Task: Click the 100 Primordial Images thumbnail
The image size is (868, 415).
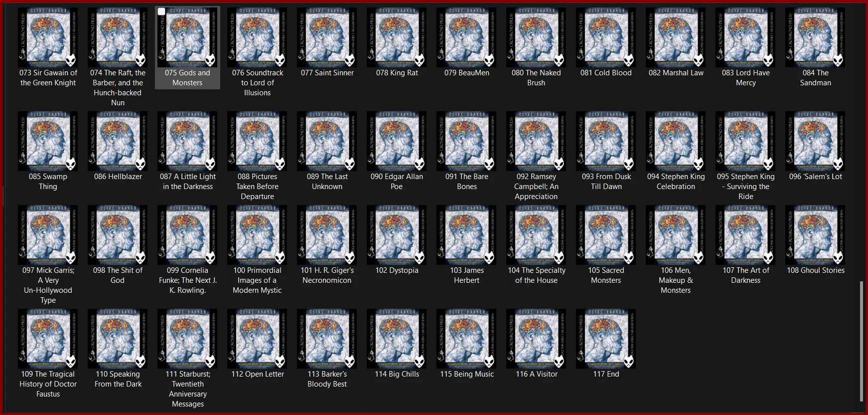Action: (x=257, y=235)
